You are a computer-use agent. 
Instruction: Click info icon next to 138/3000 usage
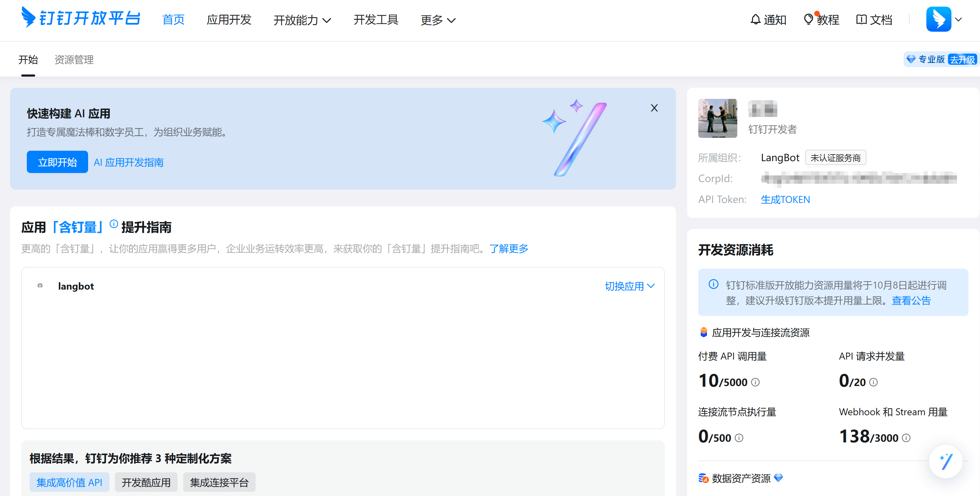pos(906,438)
